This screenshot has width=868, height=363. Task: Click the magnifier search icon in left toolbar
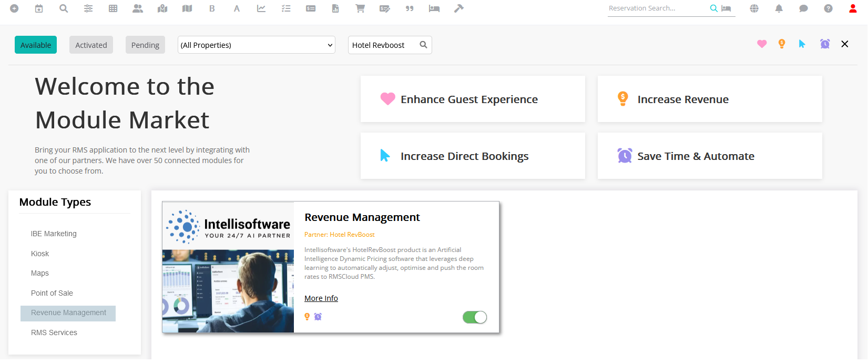coord(64,8)
